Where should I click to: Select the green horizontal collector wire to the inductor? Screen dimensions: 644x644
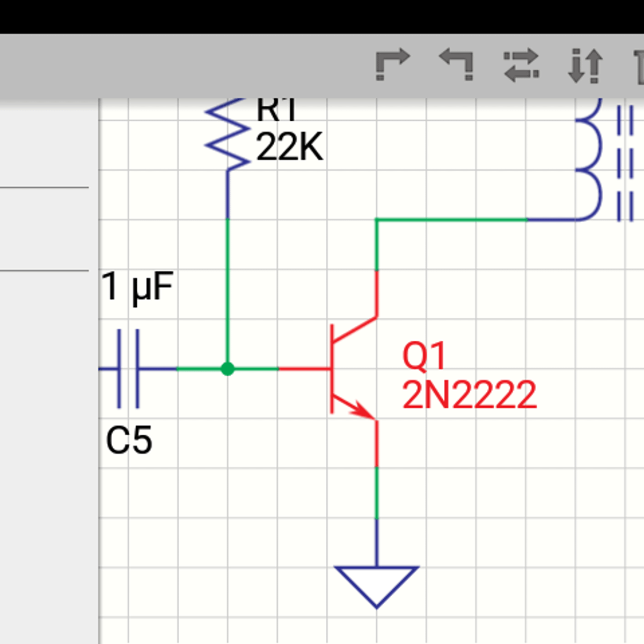tap(451, 219)
